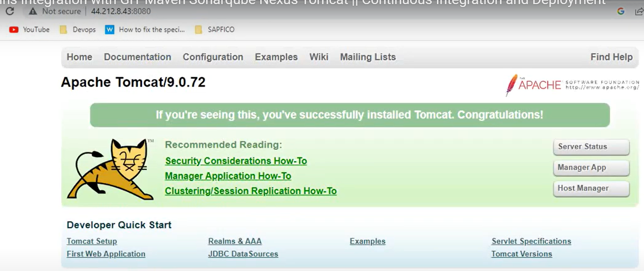
Task: Click the Server Status button
Action: [x=591, y=147]
